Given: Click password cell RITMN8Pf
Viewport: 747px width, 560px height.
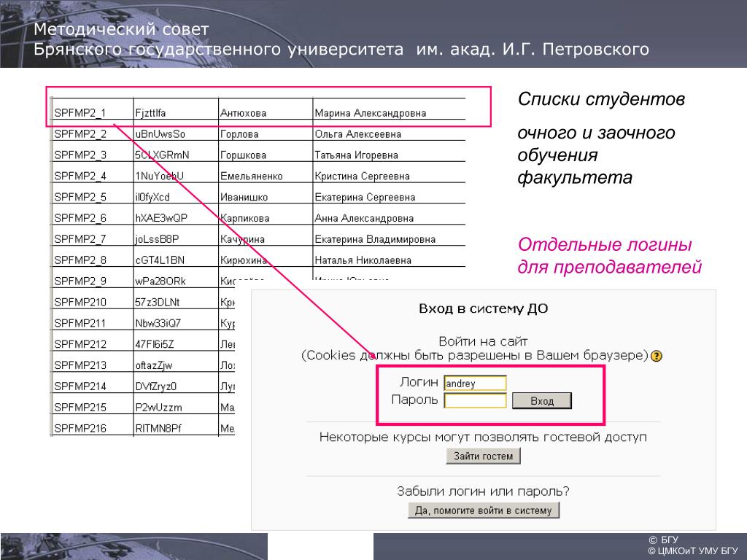Looking at the screenshot, I should [175, 424].
